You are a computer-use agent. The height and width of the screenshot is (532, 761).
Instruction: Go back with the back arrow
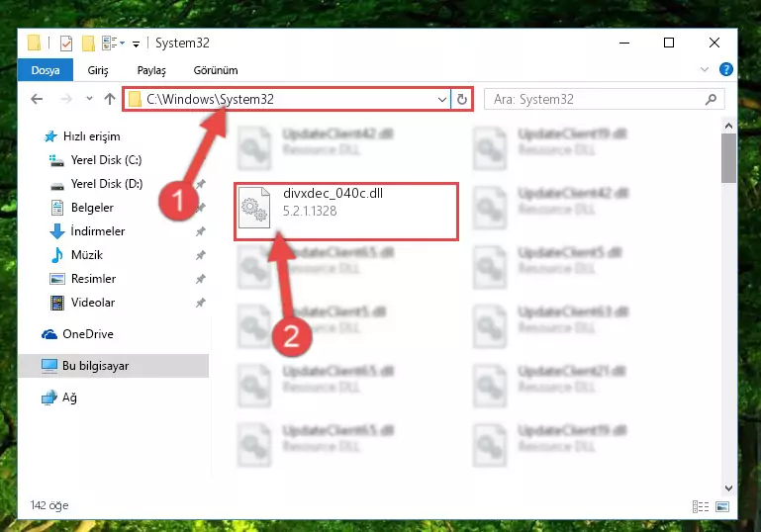(37, 100)
